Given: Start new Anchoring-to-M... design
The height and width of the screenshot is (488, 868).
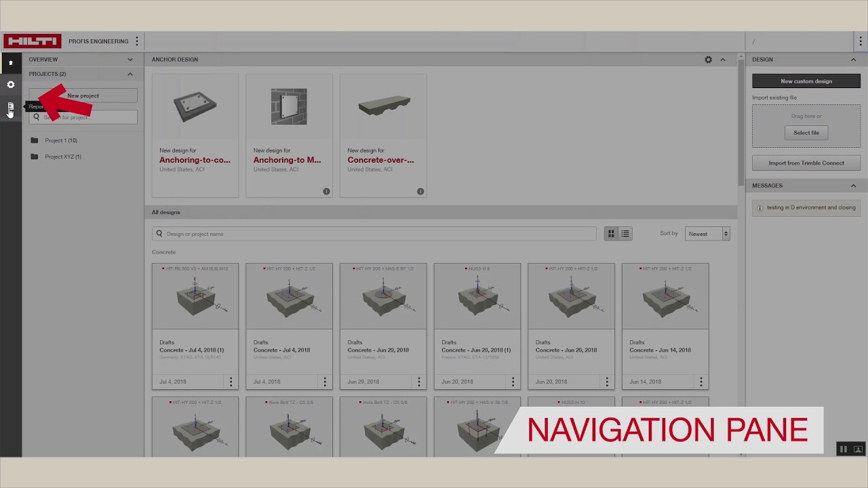Looking at the screenshot, I should [x=289, y=136].
